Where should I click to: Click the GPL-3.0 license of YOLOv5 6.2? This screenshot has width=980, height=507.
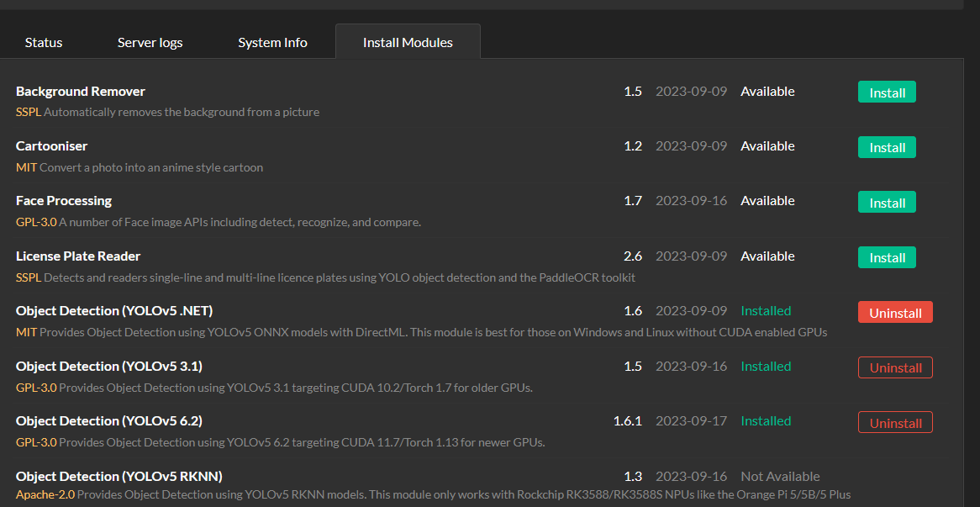coord(36,442)
